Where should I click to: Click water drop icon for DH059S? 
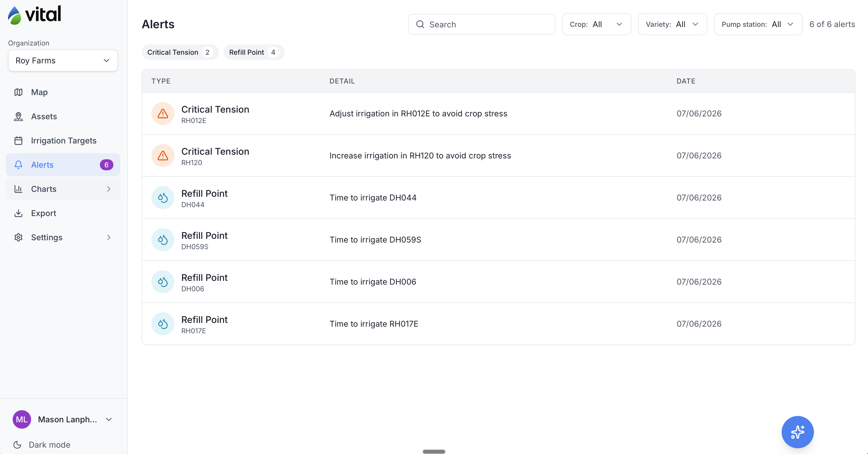click(163, 240)
